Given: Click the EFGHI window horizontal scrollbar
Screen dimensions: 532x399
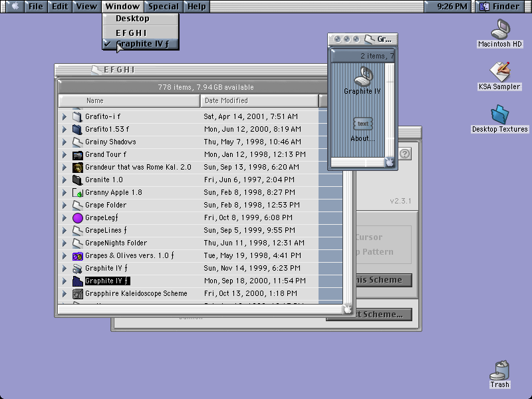Looking at the screenshot, I should tap(200, 309).
